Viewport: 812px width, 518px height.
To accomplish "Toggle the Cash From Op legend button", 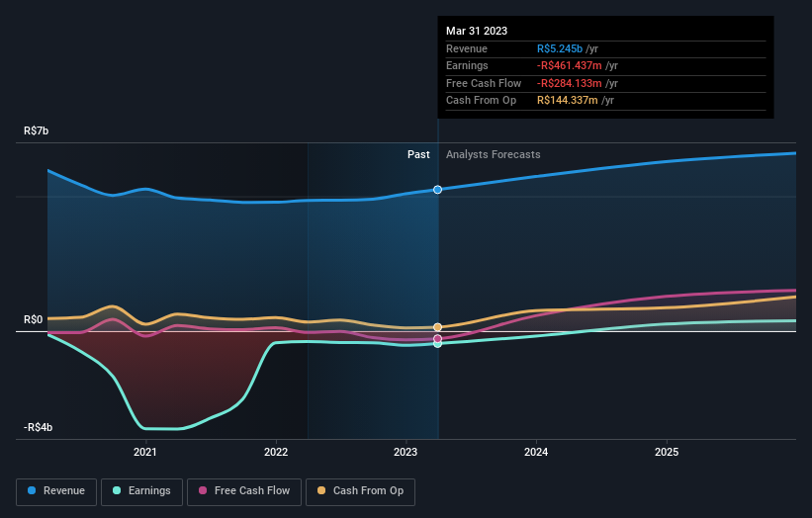I will (360, 491).
